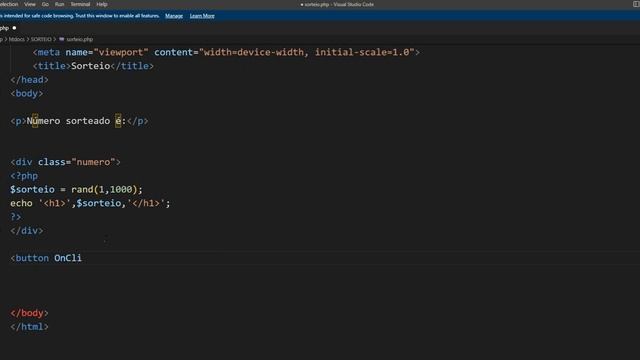Open the Run menu
The width and height of the screenshot is (640, 360).
[x=60, y=4]
